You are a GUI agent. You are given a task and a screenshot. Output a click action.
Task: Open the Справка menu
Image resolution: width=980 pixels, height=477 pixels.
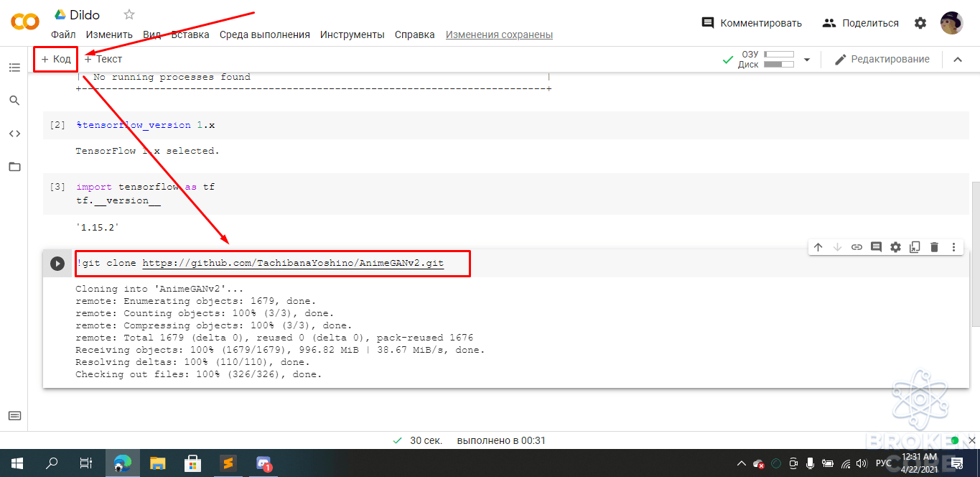(x=415, y=34)
